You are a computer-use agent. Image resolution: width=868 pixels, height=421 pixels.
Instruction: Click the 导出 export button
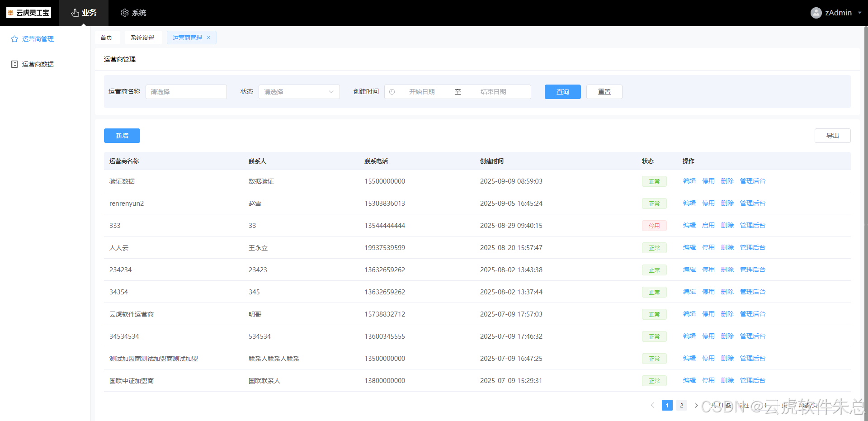pos(832,136)
